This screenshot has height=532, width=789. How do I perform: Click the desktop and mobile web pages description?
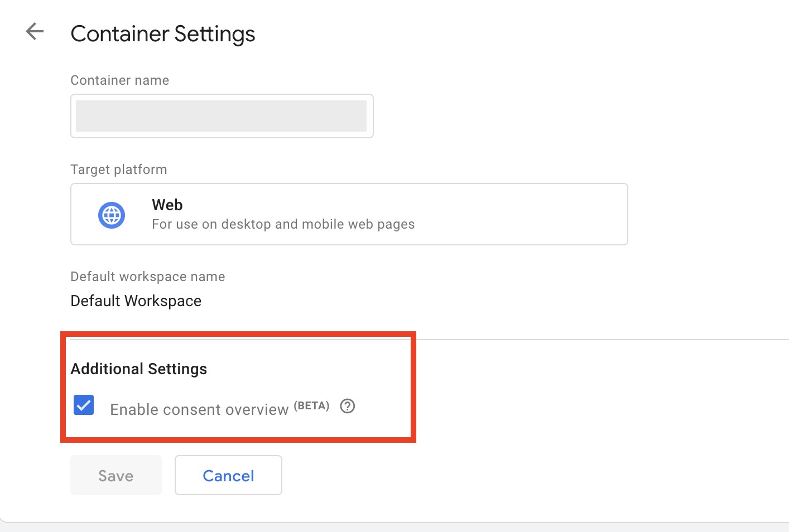(x=283, y=224)
